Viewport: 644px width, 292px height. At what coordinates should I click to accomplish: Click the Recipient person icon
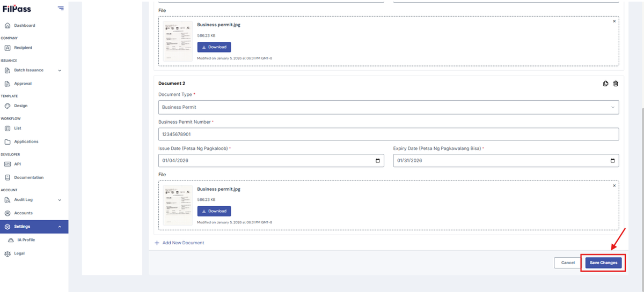[8, 48]
